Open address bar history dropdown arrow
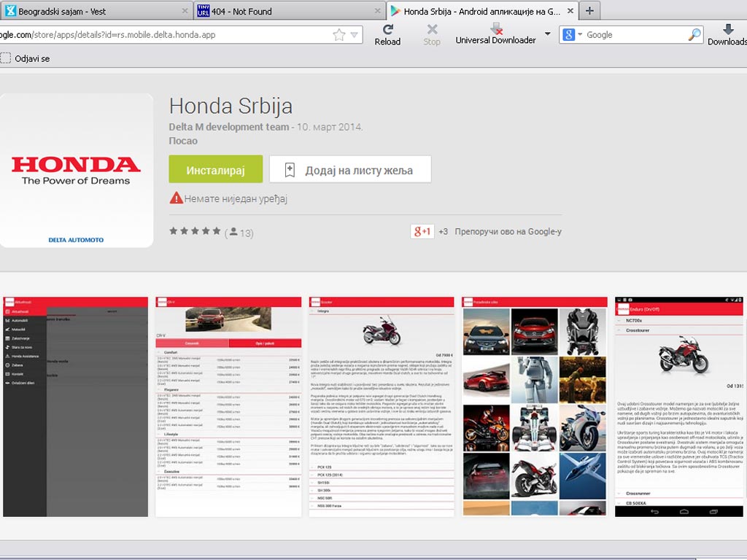 [x=355, y=34]
